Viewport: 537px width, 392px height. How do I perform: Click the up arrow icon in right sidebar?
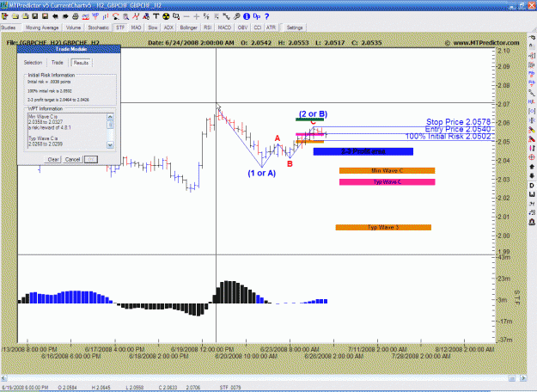pos(532,167)
